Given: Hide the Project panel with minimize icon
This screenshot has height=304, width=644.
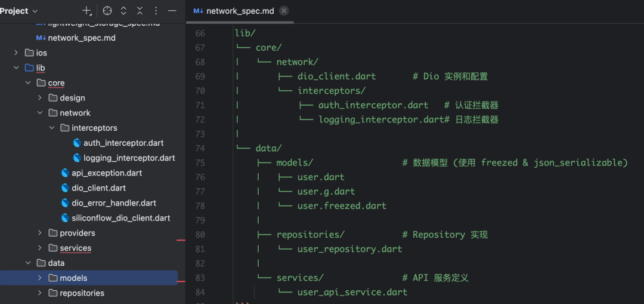Looking at the screenshot, I should 172,11.
